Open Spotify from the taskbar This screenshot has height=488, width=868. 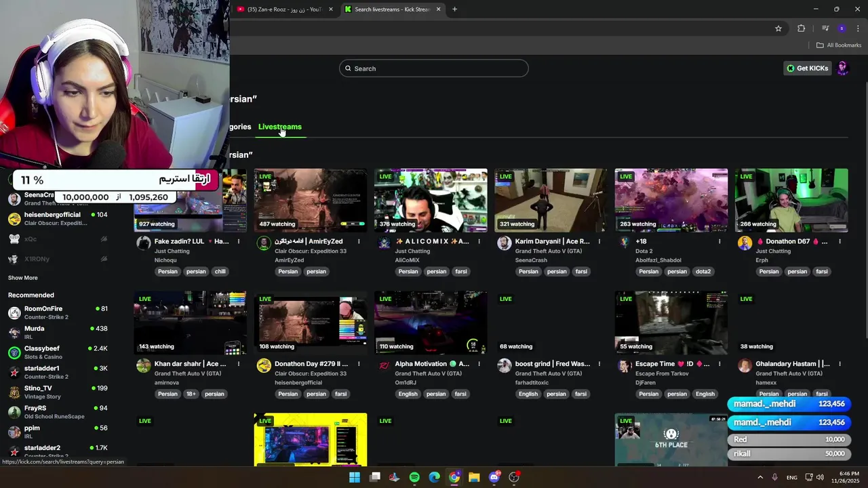tap(414, 477)
